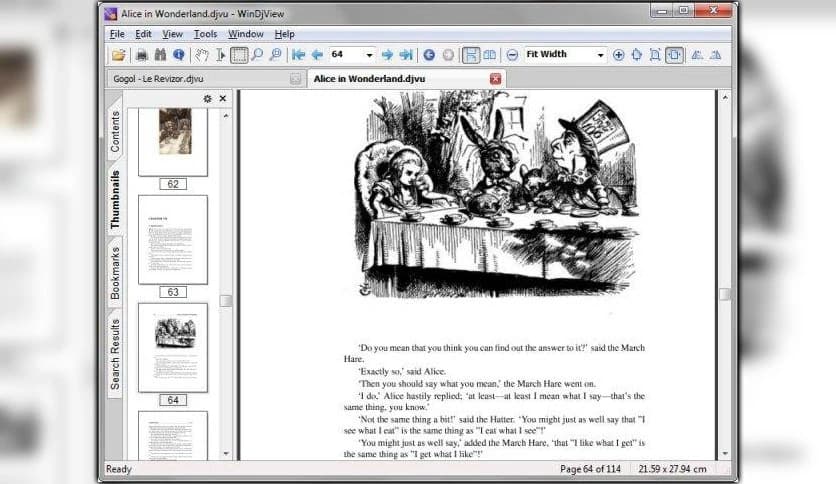The height and width of the screenshot is (484, 836).
Task: Click the Page 64 of 114 status
Action: (x=590, y=469)
